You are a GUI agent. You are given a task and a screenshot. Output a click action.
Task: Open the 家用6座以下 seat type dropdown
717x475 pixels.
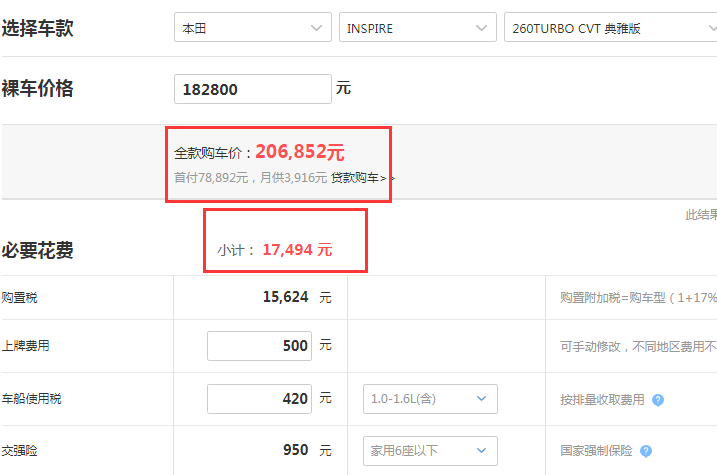430,451
